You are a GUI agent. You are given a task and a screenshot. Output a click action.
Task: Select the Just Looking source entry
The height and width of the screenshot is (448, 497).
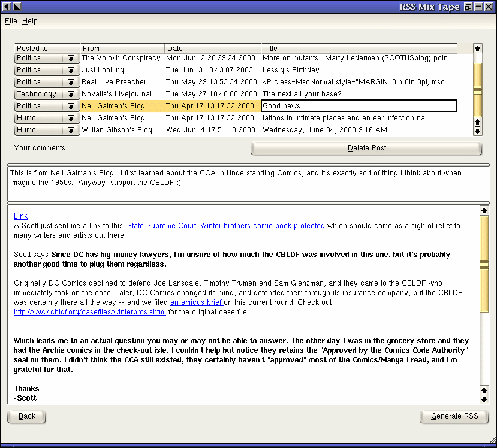click(x=103, y=70)
